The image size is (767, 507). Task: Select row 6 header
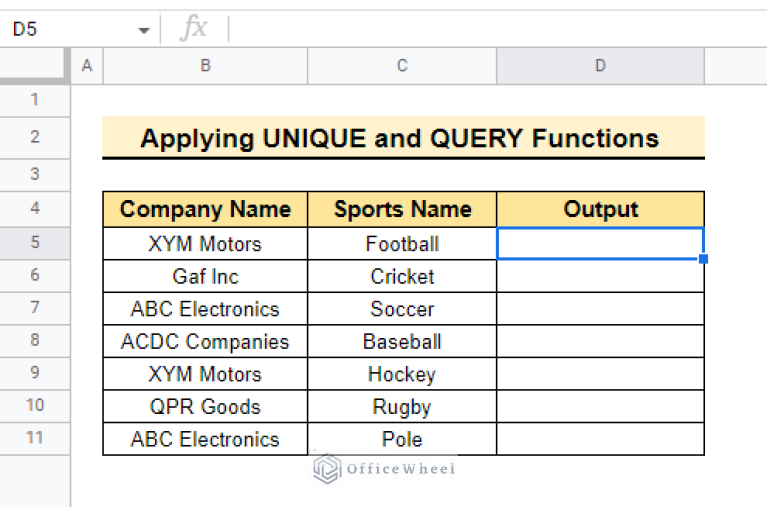coord(34,276)
